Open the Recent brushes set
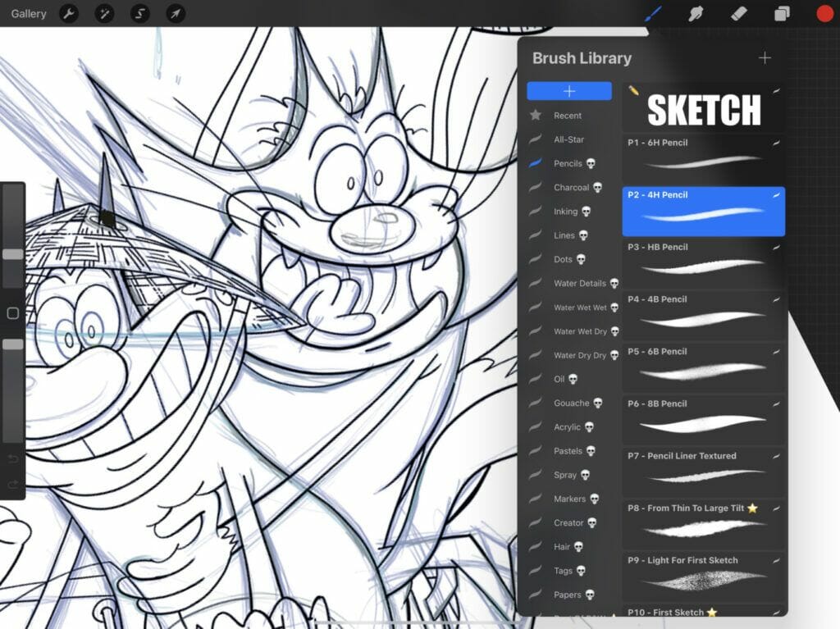The height and width of the screenshot is (629, 840). click(568, 115)
